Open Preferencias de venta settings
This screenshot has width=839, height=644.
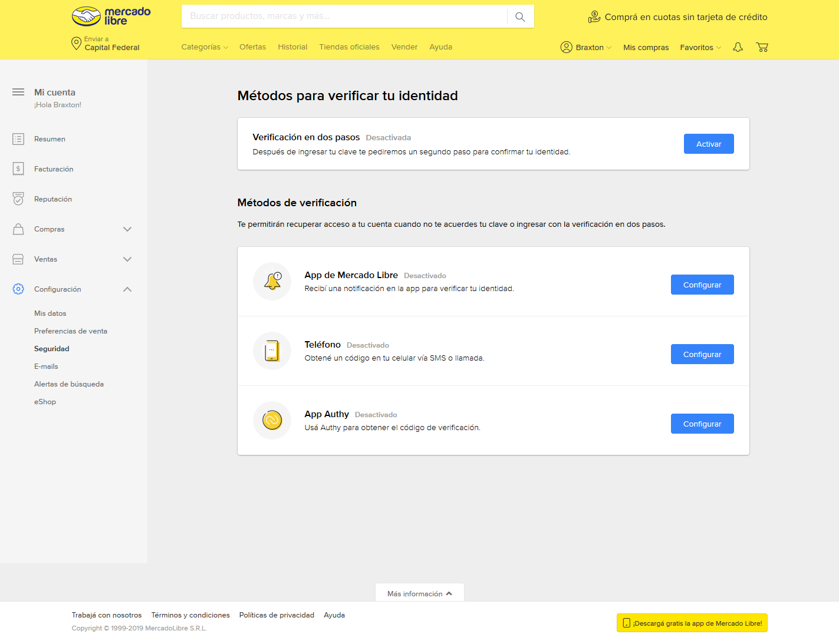point(71,331)
